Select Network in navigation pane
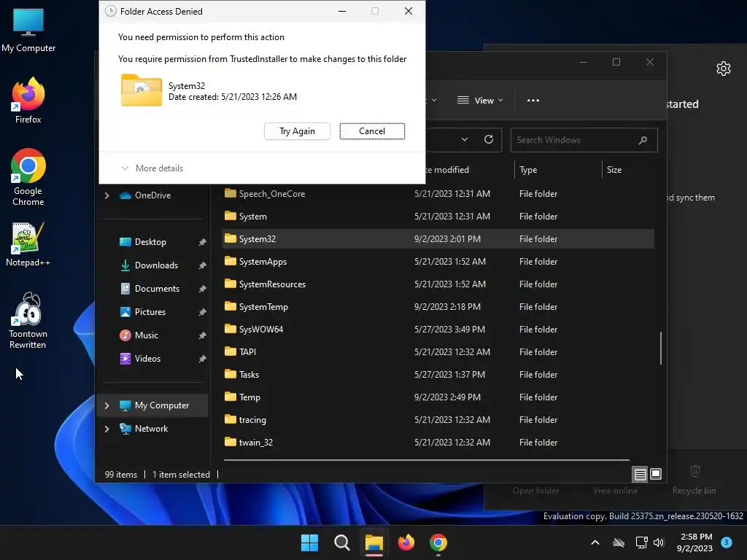The image size is (747, 560). pyautogui.click(x=151, y=429)
